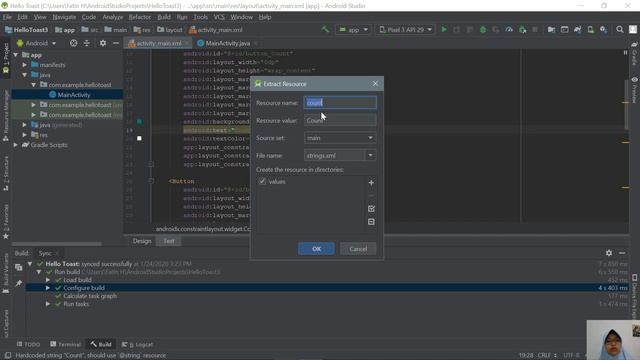640x360 pixels.
Task: Minimize the Build panel with minus icon
Action: (622, 253)
